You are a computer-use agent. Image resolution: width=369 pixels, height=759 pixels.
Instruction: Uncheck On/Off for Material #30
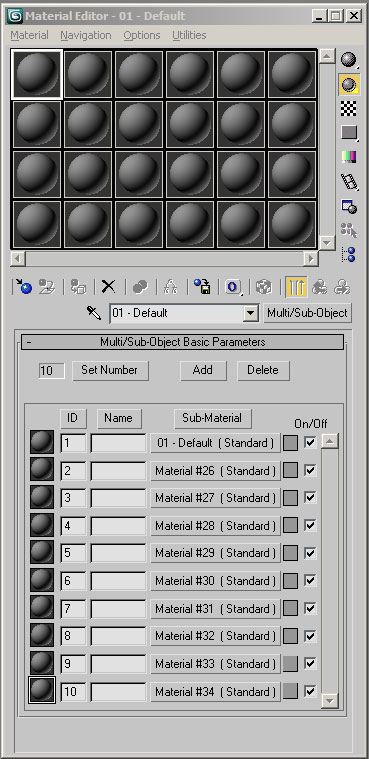click(310, 580)
